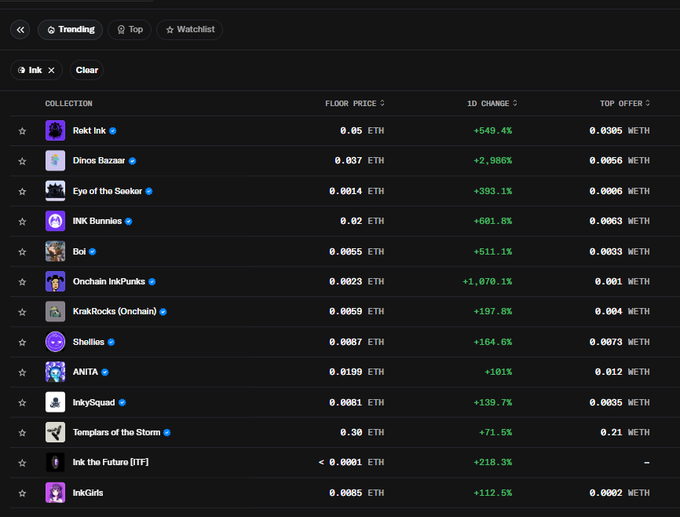Image resolution: width=680 pixels, height=517 pixels.
Task: Click the verified badge next to Dinos Bazaar
Action: 133,161
